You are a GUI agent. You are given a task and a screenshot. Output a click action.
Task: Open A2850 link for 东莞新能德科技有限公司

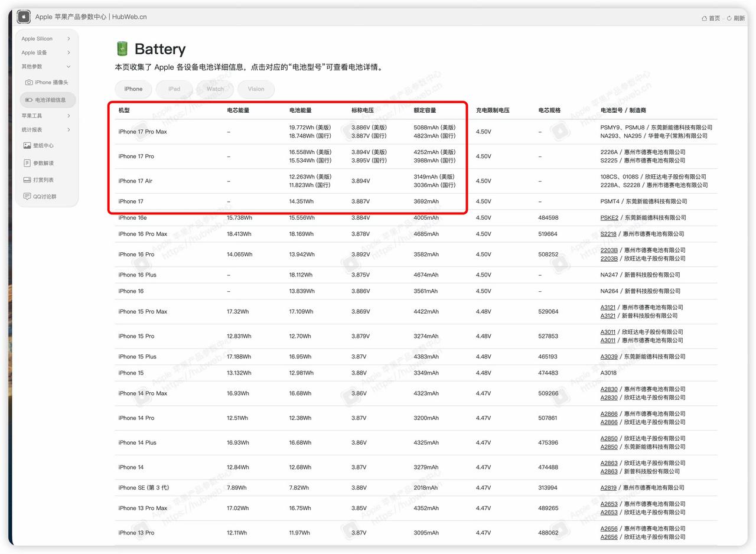coord(609,447)
